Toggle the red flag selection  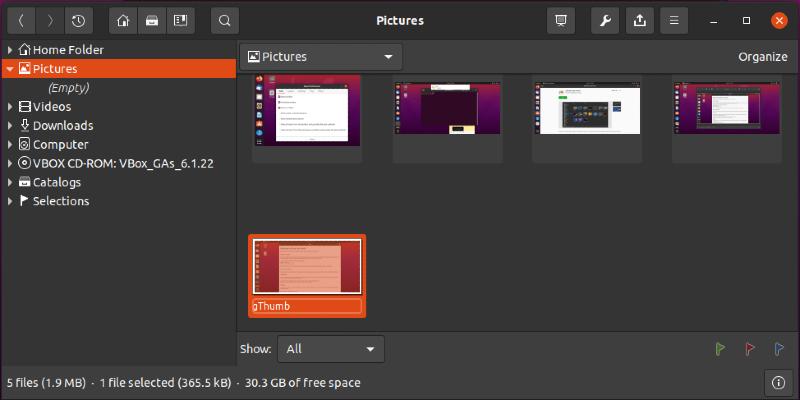(x=749, y=349)
